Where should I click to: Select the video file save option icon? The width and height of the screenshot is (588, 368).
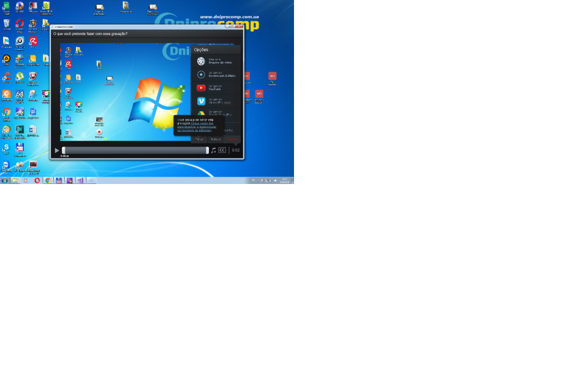click(x=201, y=61)
